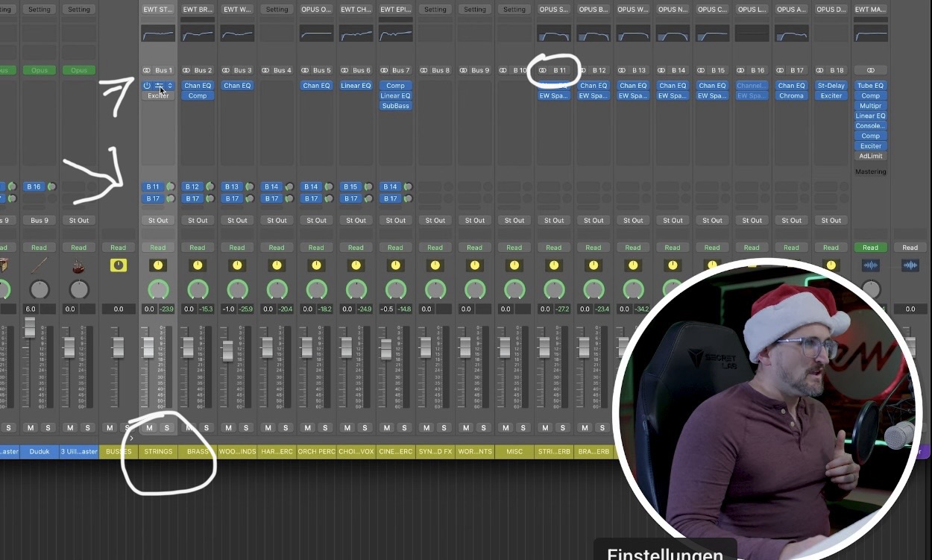Viewport: 932px width, 560px height.
Task: Expand the BUSSES track stack chevron
Action: pyautogui.click(x=131, y=438)
